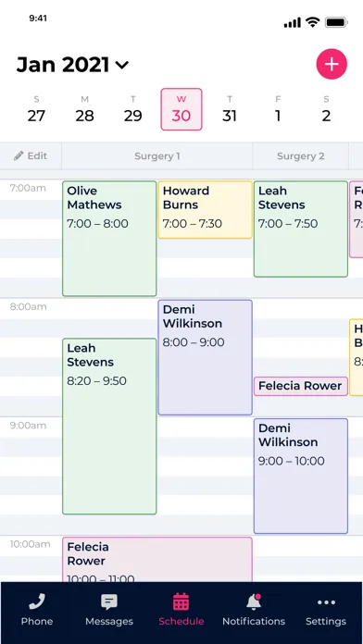363x644 pixels.
Task: Expand the Jan 2021 month dropdown chevron
Action: pyautogui.click(x=122, y=65)
